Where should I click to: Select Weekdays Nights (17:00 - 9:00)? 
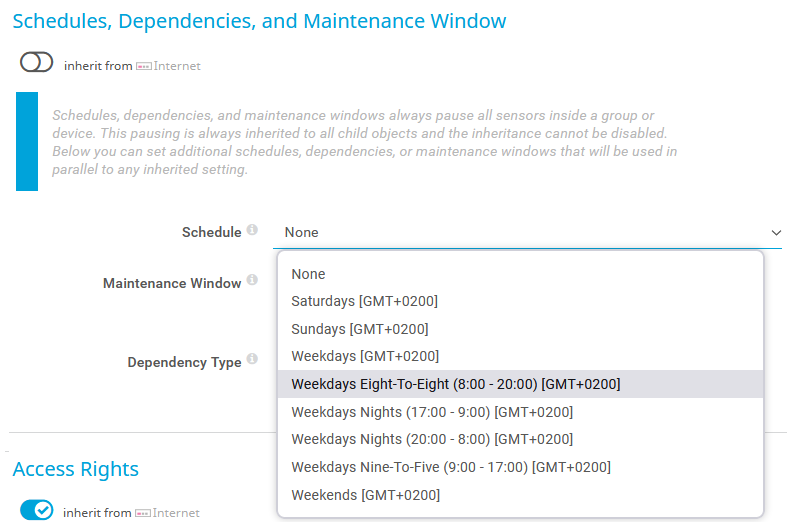[432, 412]
